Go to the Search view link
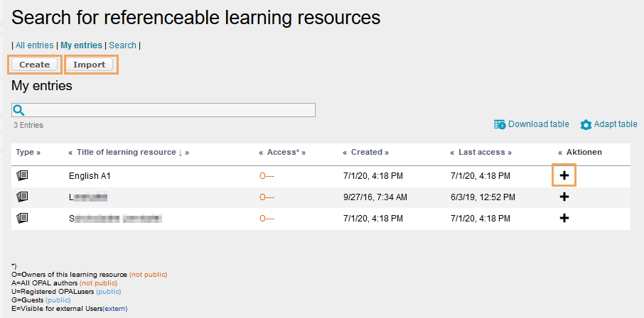 (x=122, y=45)
